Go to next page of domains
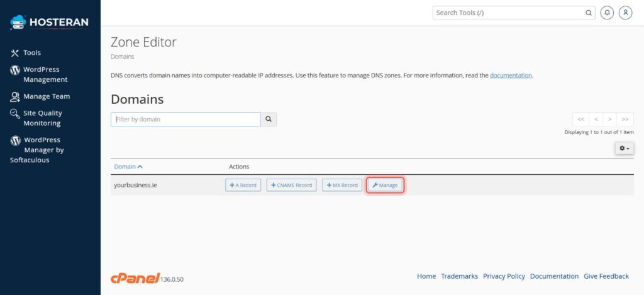Screen dimensions: 644x295 (x=610, y=119)
